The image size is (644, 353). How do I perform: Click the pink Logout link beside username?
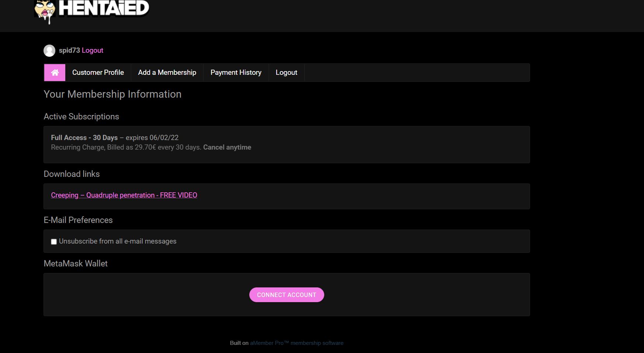(x=92, y=50)
